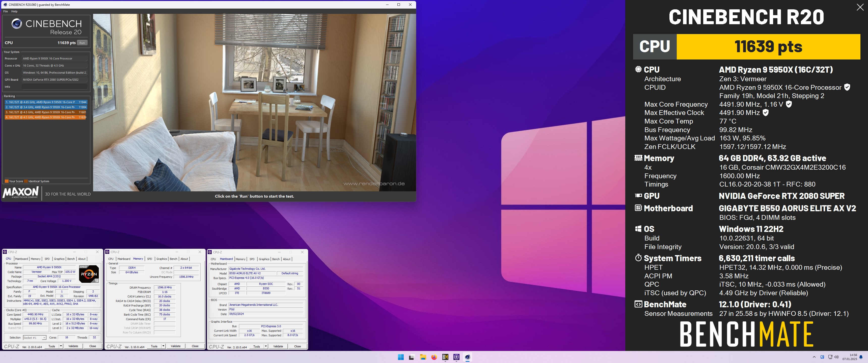Open Bench tab in first CPU-Z window
This screenshot has width=868, height=363.
coord(71,259)
